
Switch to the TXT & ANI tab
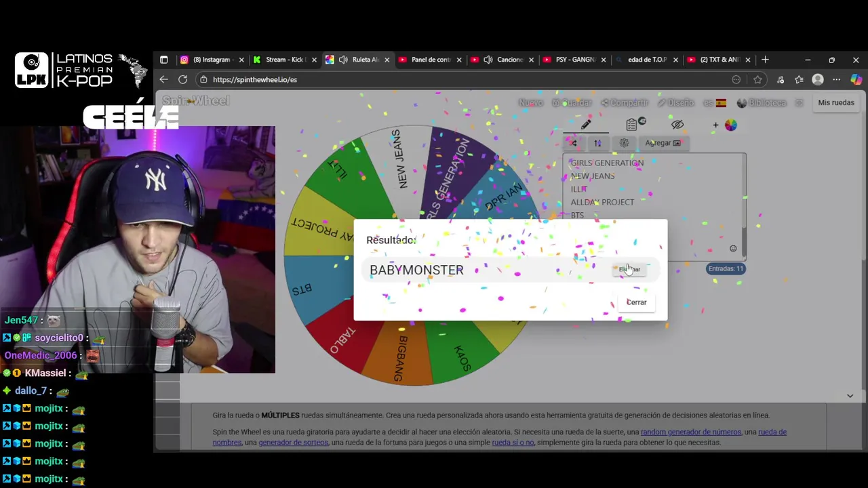719,60
